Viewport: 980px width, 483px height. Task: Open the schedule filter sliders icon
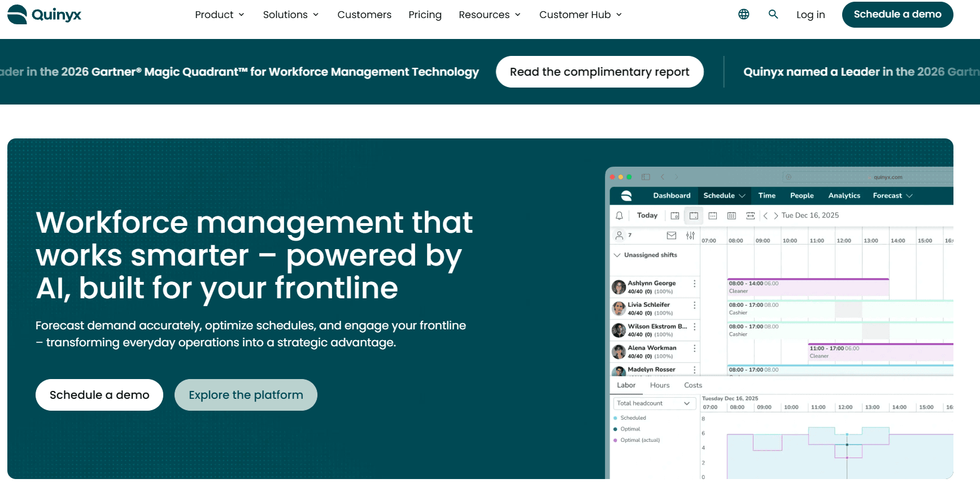point(690,236)
